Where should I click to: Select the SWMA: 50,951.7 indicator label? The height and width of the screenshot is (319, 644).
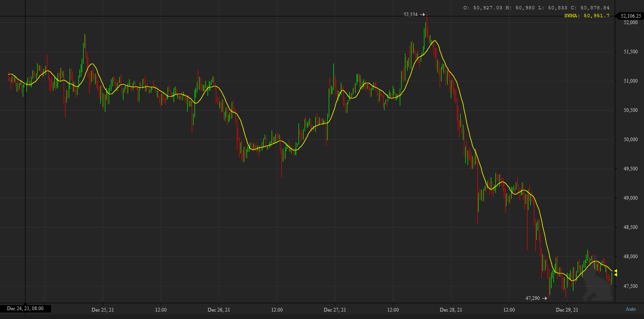[586, 16]
